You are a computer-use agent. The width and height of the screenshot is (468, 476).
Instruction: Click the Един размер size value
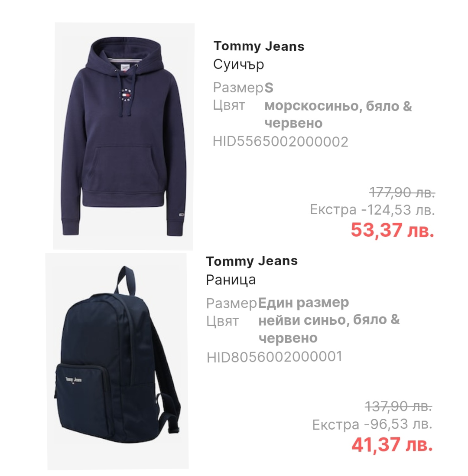(x=303, y=303)
